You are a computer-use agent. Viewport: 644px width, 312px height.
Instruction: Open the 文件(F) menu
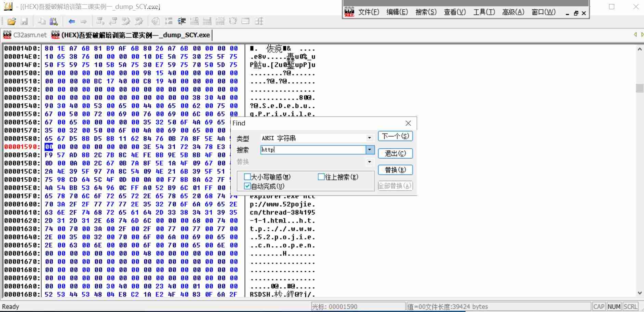click(368, 12)
